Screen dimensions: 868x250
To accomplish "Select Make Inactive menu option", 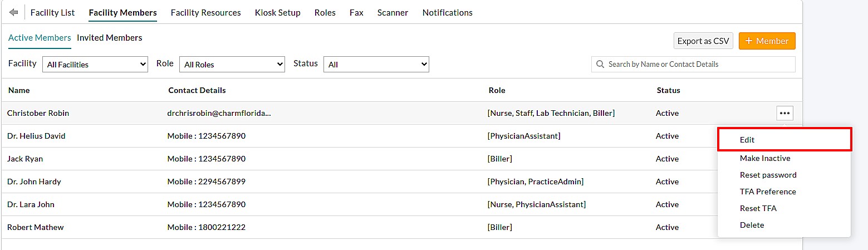I will pyautogui.click(x=764, y=158).
